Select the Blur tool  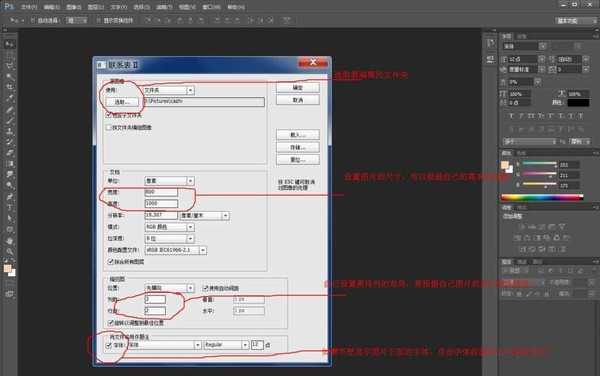tap(9, 175)
